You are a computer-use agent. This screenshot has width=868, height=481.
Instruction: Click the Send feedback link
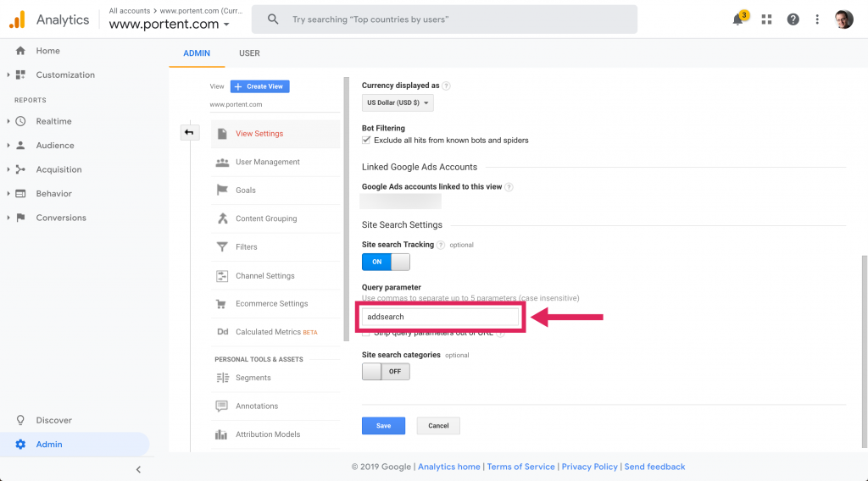coord(655,467)
